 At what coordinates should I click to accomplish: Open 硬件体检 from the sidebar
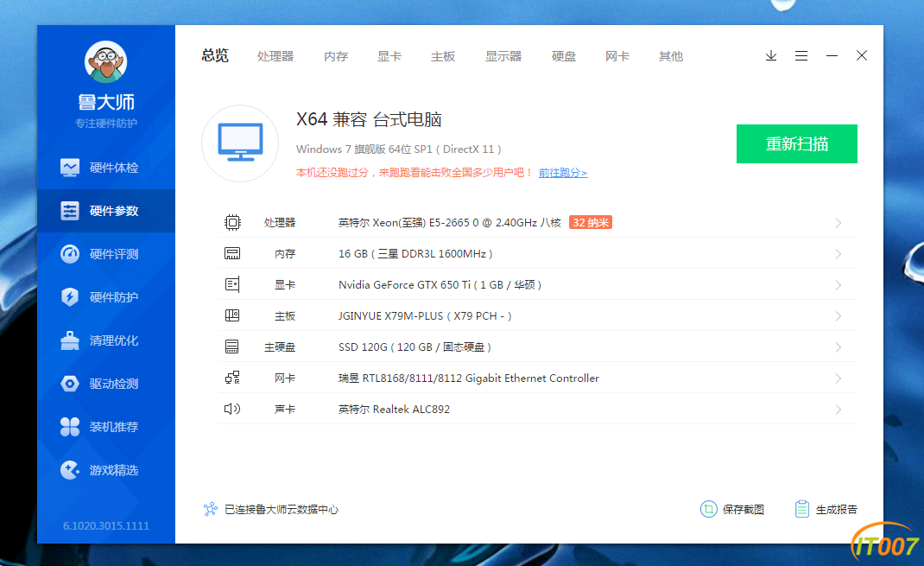[x=106, y=168]
